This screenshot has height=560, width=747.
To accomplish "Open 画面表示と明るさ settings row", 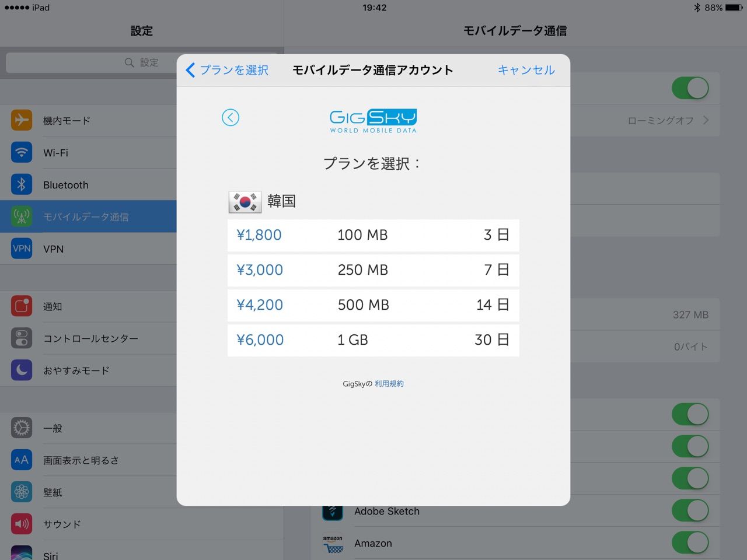I will 88,460.
